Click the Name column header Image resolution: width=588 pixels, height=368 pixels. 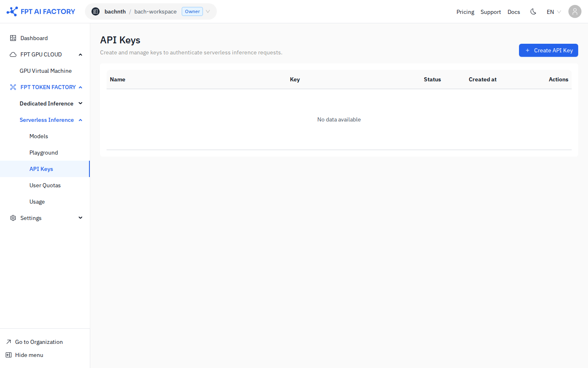tap(118, 79)
